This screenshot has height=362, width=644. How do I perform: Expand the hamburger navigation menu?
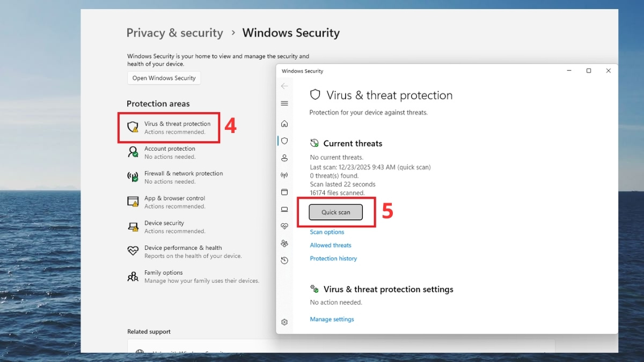pyautogui.click(x=284, y=104)
